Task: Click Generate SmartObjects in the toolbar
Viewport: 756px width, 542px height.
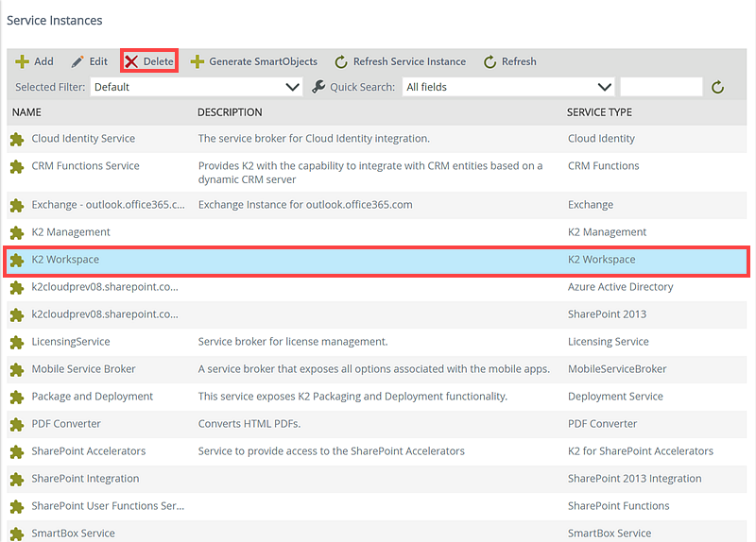Action: [254, 61]
